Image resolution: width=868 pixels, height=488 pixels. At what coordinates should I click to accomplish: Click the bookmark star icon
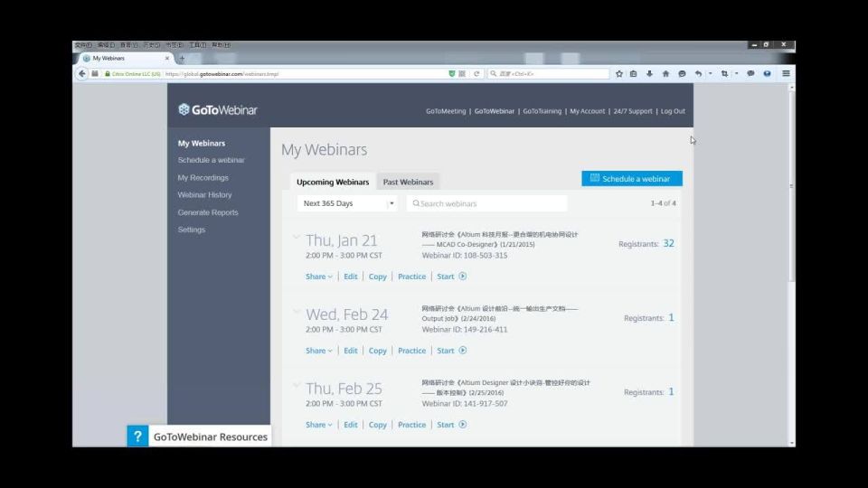coord(618,73)
